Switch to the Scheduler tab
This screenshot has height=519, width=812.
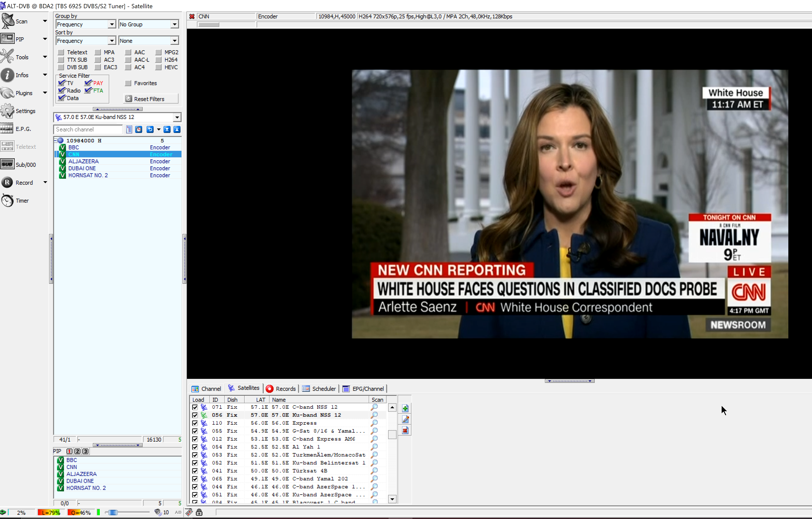pyautogui.click(x=319, y=389)
